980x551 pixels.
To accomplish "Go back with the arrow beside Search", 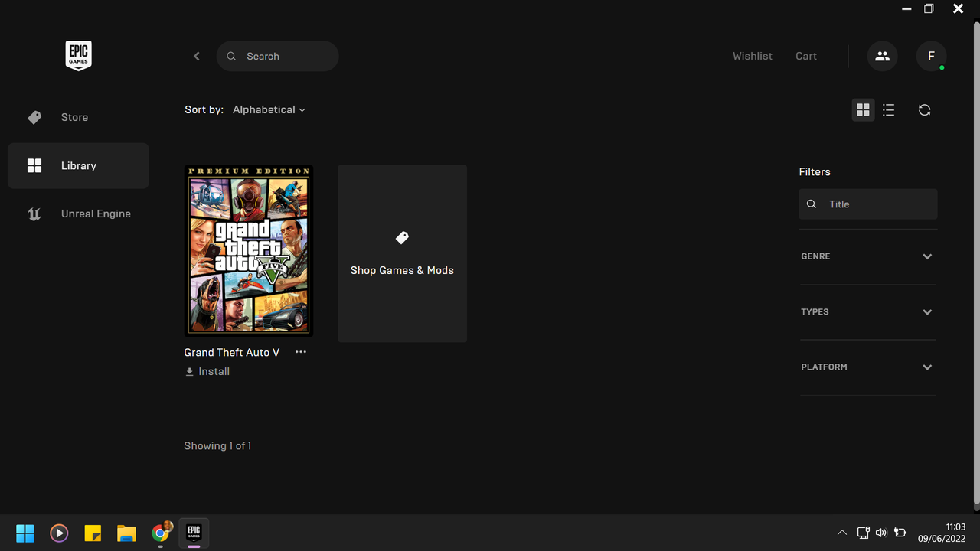I will pos(197,56).
